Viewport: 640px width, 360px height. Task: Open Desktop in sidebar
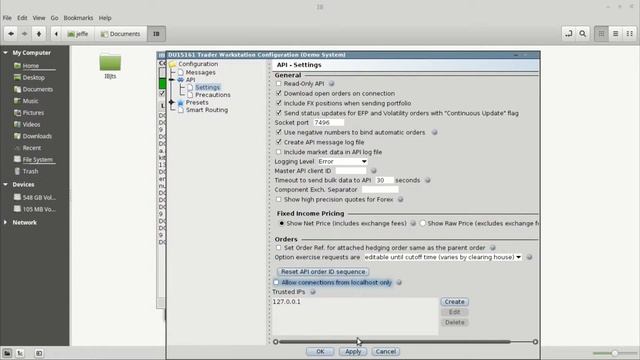(x=33, y=78)
